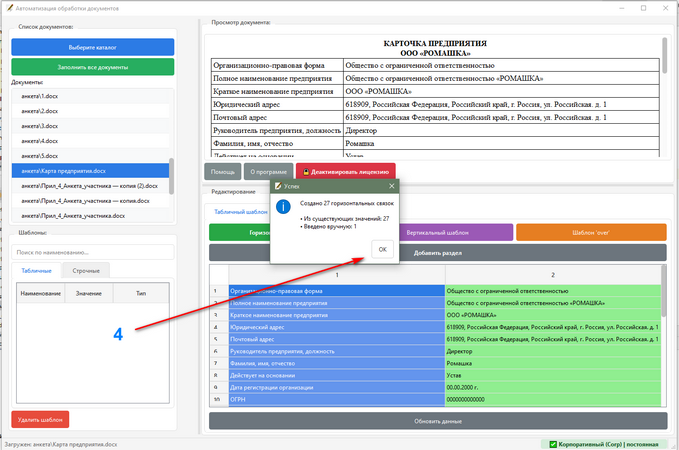Select green cell Директор

[553, 351]
